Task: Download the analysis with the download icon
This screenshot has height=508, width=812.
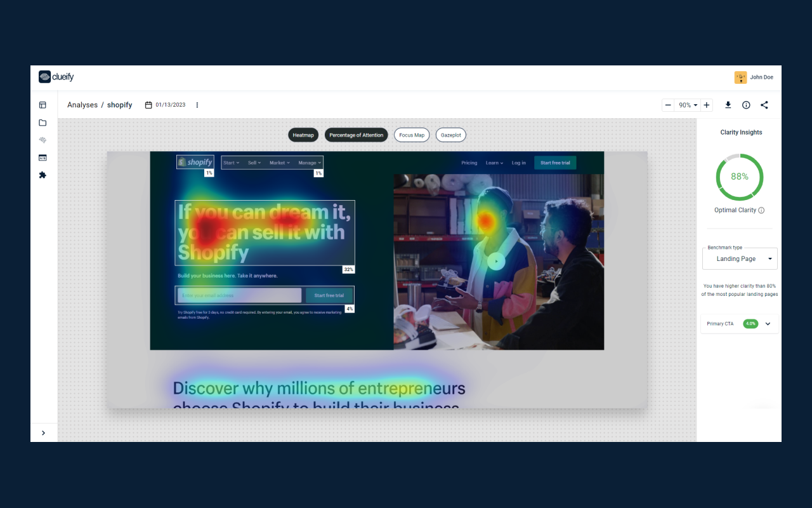Action: click(x=728, y=105)
